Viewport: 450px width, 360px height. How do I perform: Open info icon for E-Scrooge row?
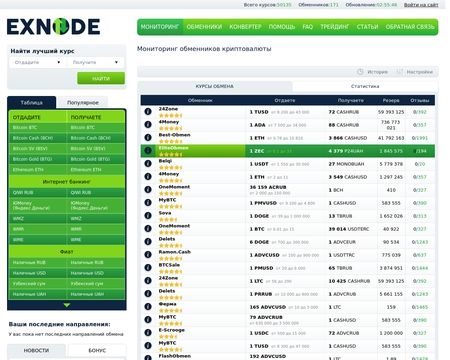click(148, 333)
